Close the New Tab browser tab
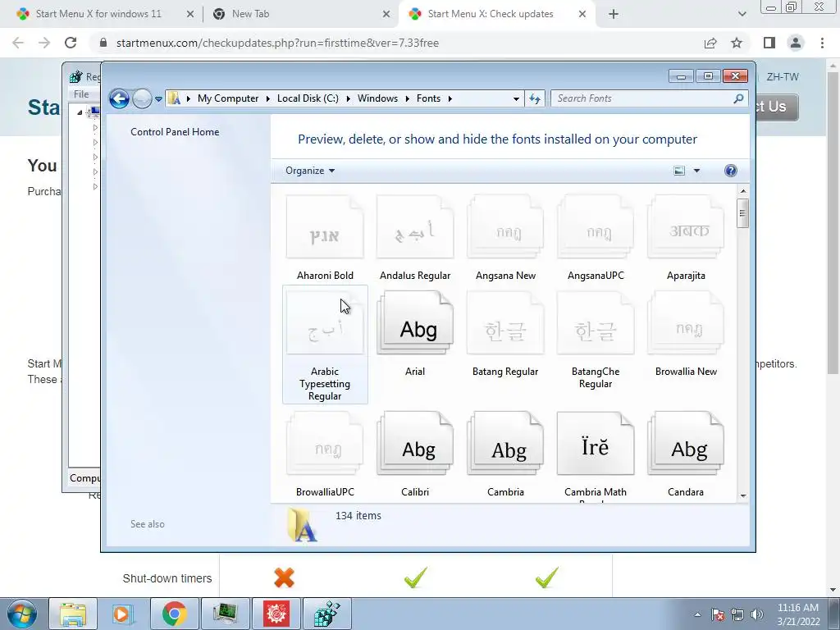The width and height of the screenshot is (840, 630). 386,15
